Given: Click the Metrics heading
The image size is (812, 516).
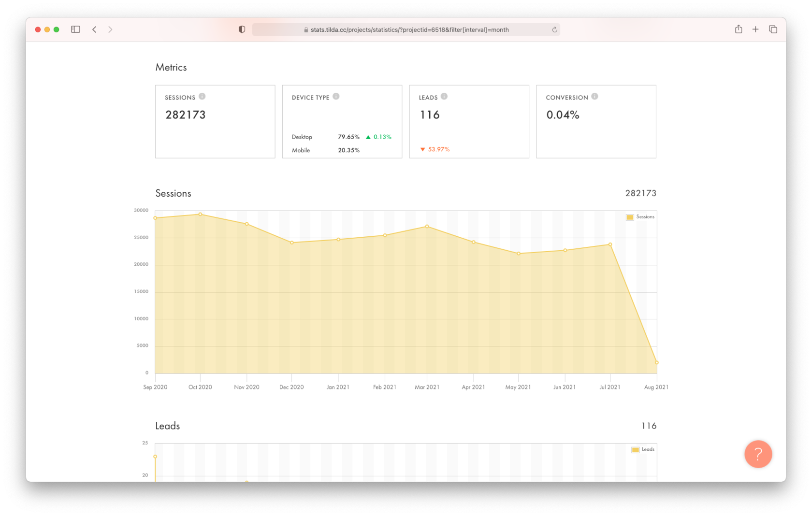Looking at the screenshot, I should click(171, 68).
